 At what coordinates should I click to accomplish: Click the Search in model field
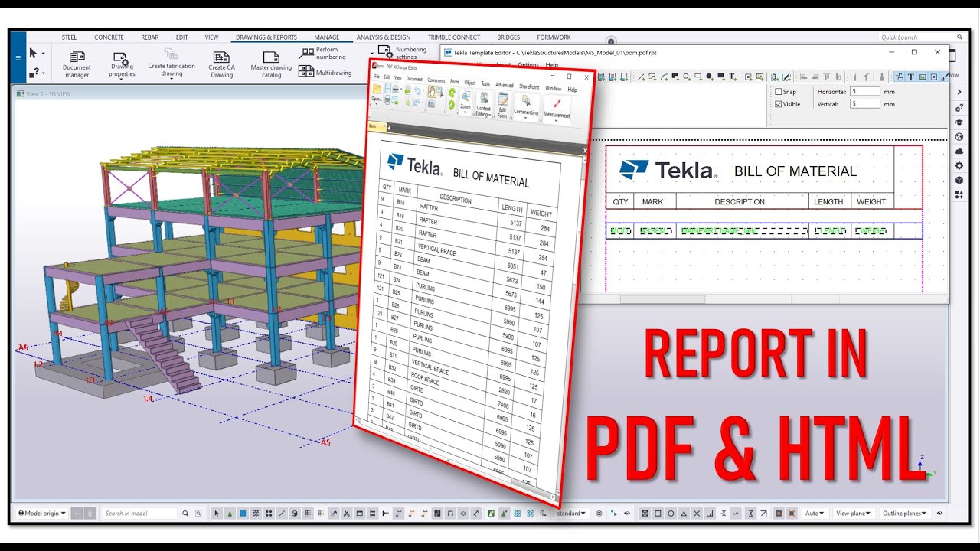pos(140,514)
